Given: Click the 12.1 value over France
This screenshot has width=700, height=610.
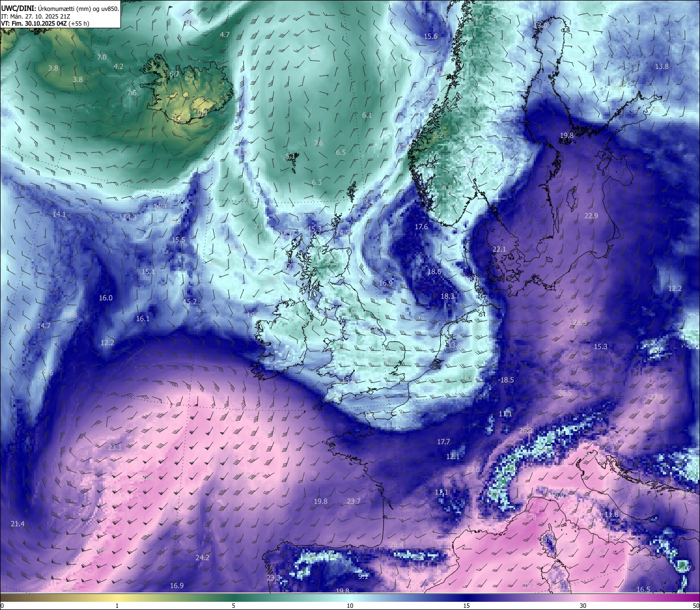Looking at the screenshot, I should tap(453, 456).
